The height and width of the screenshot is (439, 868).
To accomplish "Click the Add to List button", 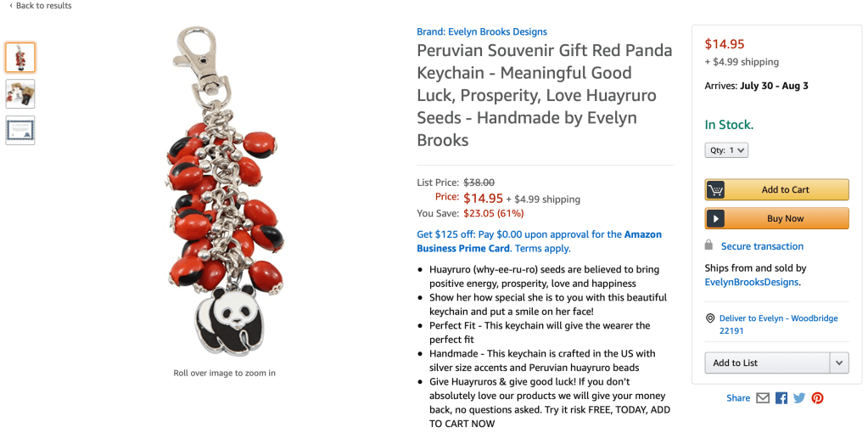I will 766,363.
